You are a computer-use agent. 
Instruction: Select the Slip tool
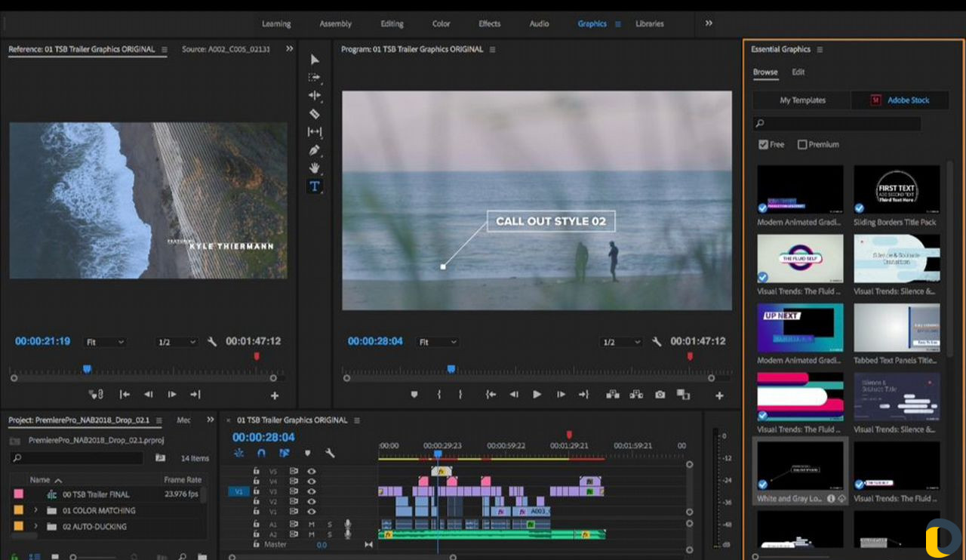tap(315, 132)
